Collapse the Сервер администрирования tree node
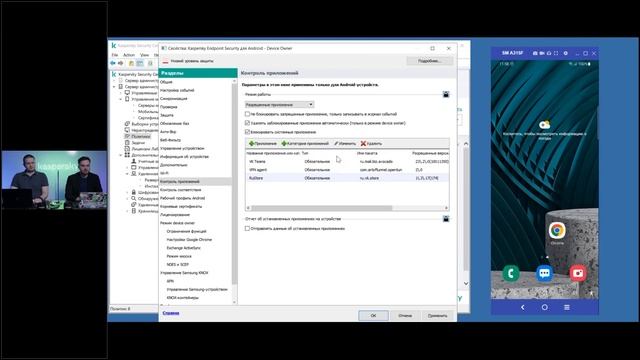Viewport: 640px width, 360px height. pyautogui.click(x=114, y=87)
